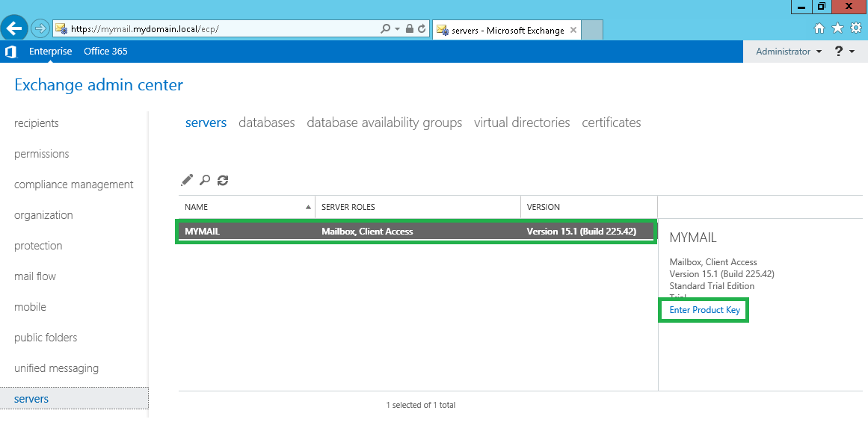Click 'Standard Trial Edition' in details pane
868x431 pixels.
point(711,286)
